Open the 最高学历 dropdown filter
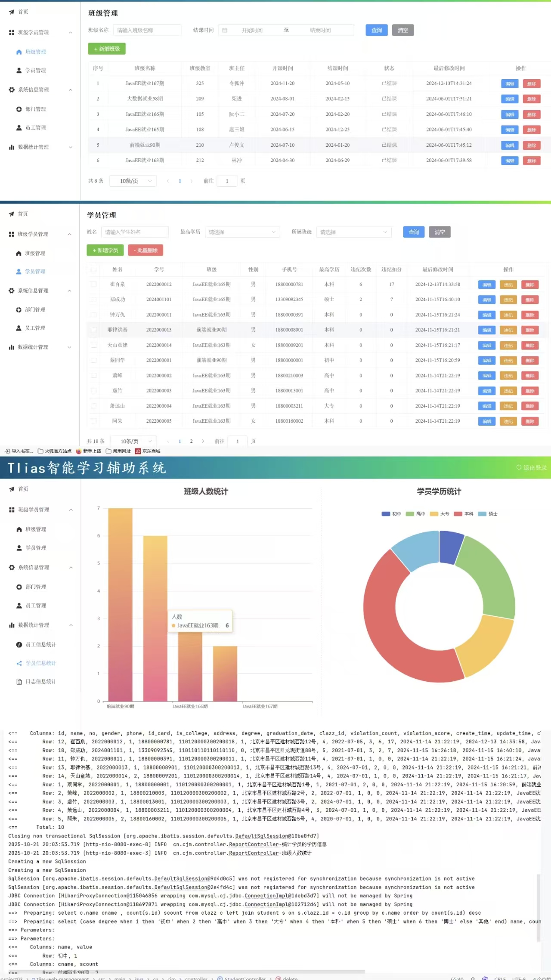551x980 pixels. (x=242, y=232)
